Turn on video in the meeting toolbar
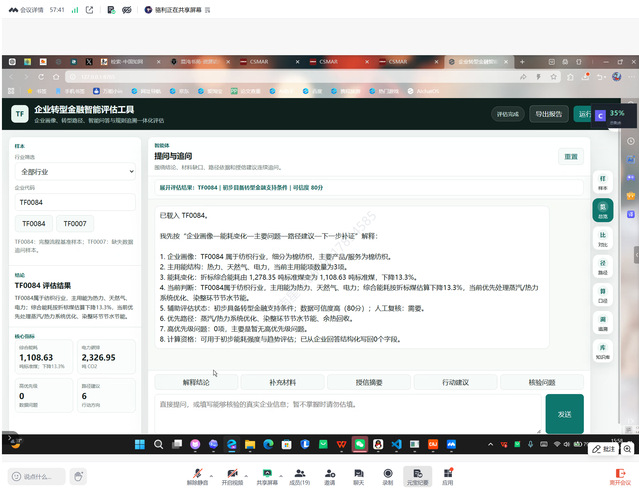 pos(232,476)
